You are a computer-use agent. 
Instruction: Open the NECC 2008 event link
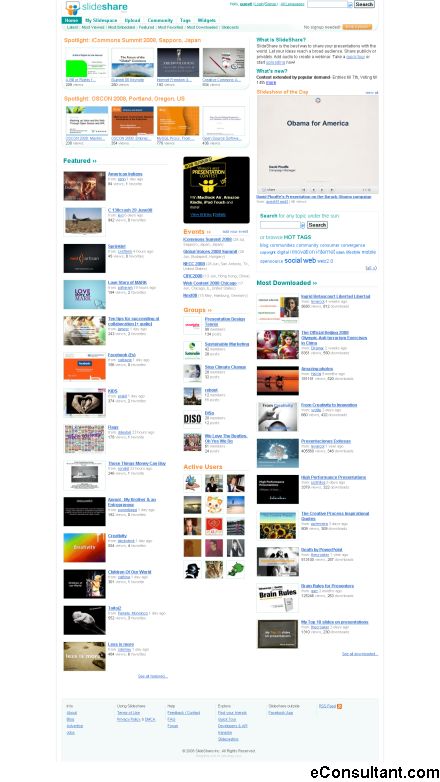click(194, 263)
